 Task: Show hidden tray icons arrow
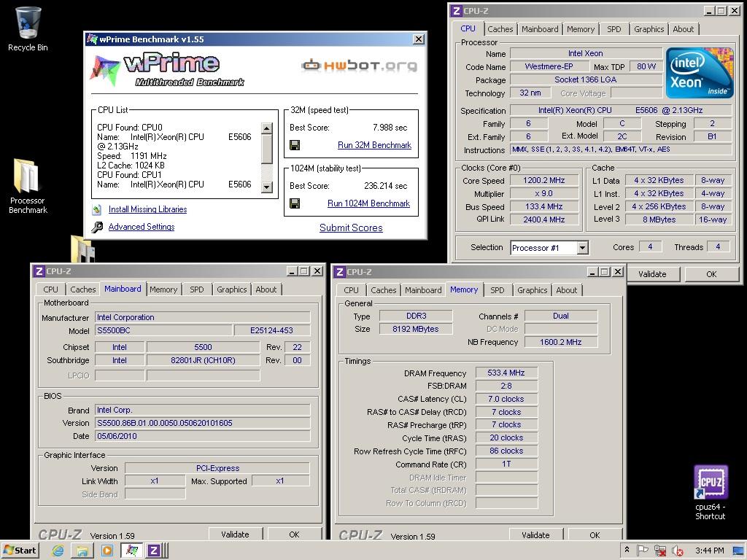(x=627, y=550)
